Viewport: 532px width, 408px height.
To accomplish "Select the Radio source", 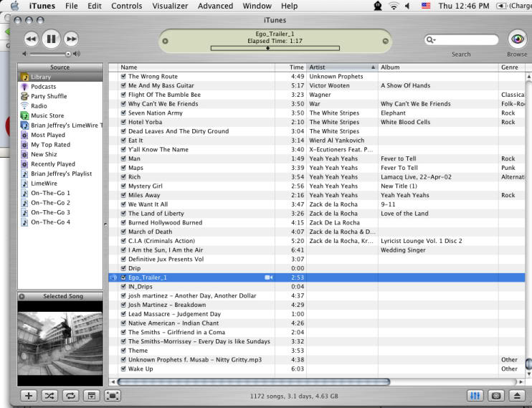I will (60, 106).
